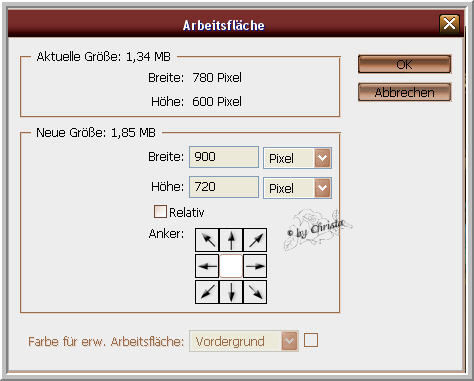Open the Breite unit Pixel dropdown
Viewport: 474px width, 381px height.
click(x=297, y=158)
